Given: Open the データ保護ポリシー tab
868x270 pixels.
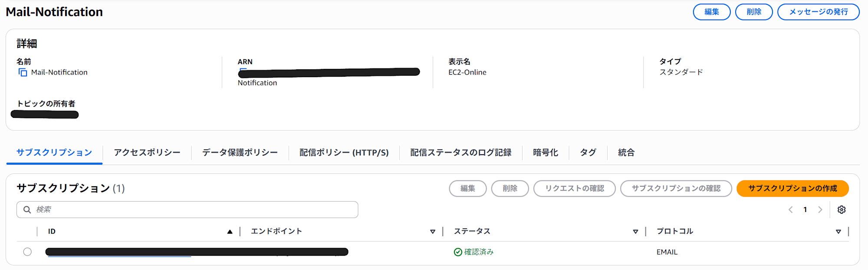Looking at the screenshot, I should 240,153.
